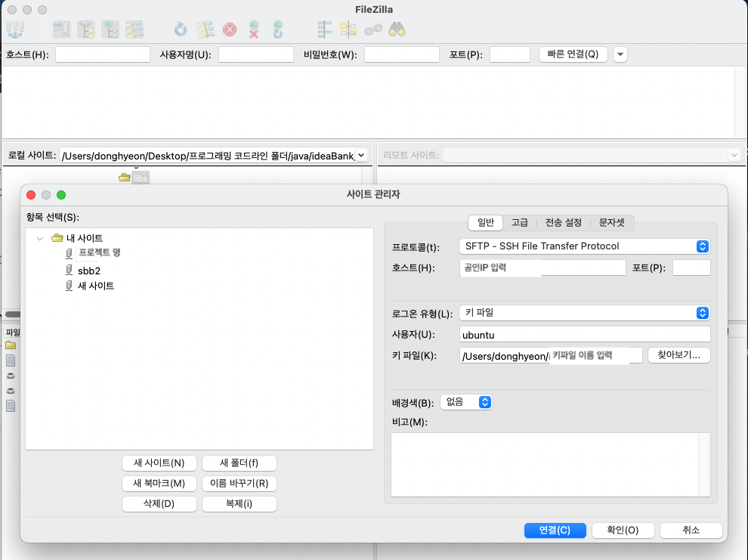The height and width of the screenshot is (560, 748).
Task: Select the 프로젝트 명 site entry
Action: tap(99, 252)
